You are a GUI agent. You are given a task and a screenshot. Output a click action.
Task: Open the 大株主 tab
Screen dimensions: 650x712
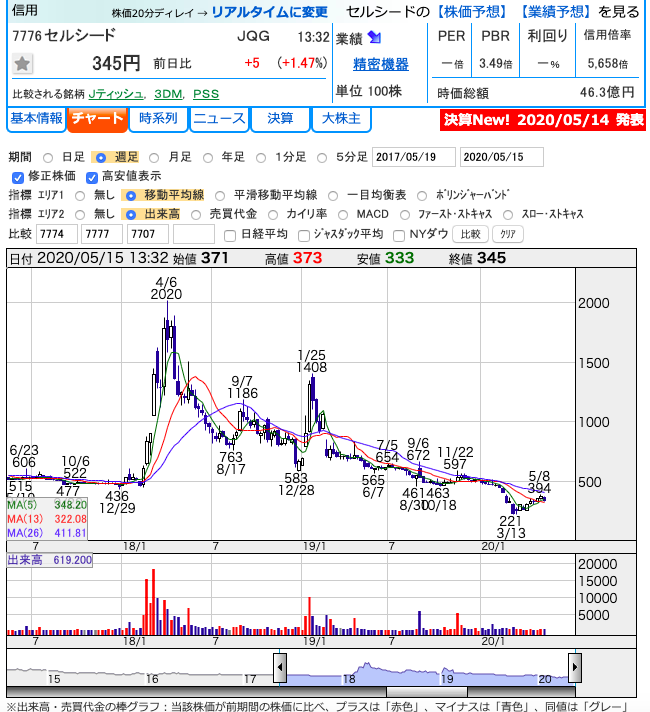[x=341, y=119]
